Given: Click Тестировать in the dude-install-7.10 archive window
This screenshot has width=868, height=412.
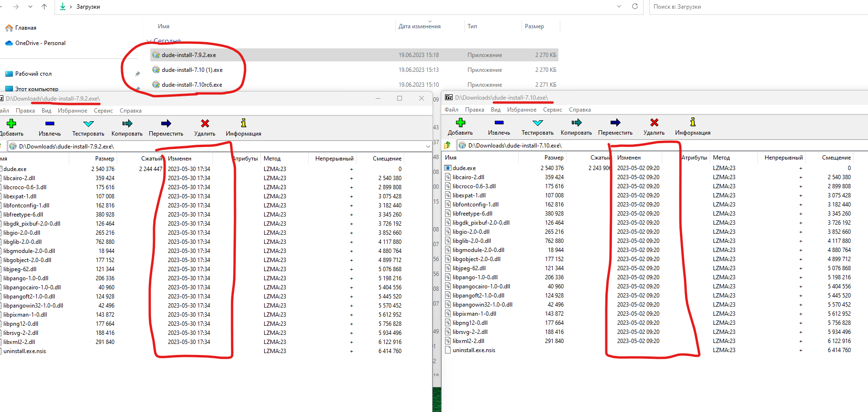Looking at the screenshot, I should click(537, 126).
